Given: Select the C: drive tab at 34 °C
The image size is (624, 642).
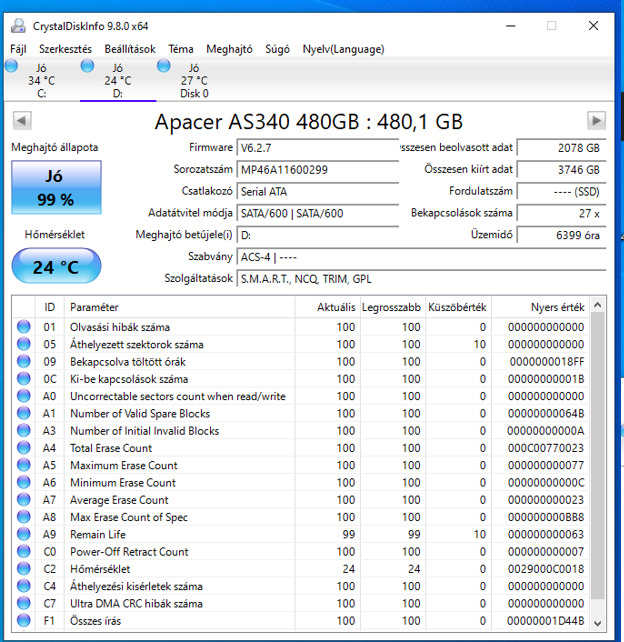Looking at the screenshot, I should tap(41, 80).
